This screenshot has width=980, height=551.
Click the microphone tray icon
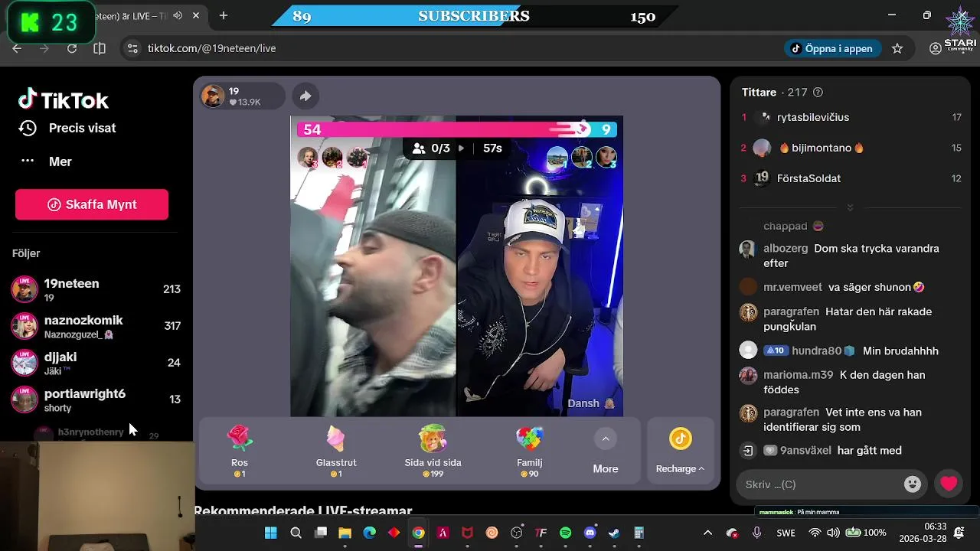(757, 533)
